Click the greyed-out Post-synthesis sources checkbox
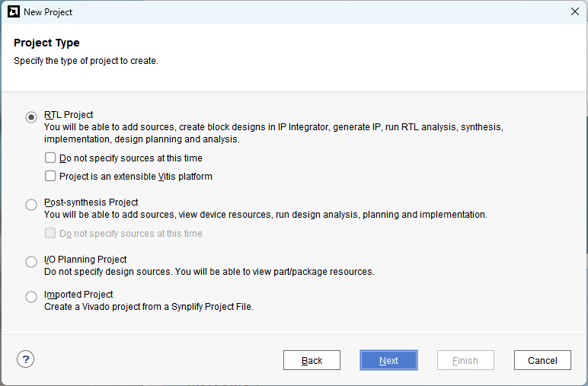Viewport: 588px width, 386px height. coord(50,233)
